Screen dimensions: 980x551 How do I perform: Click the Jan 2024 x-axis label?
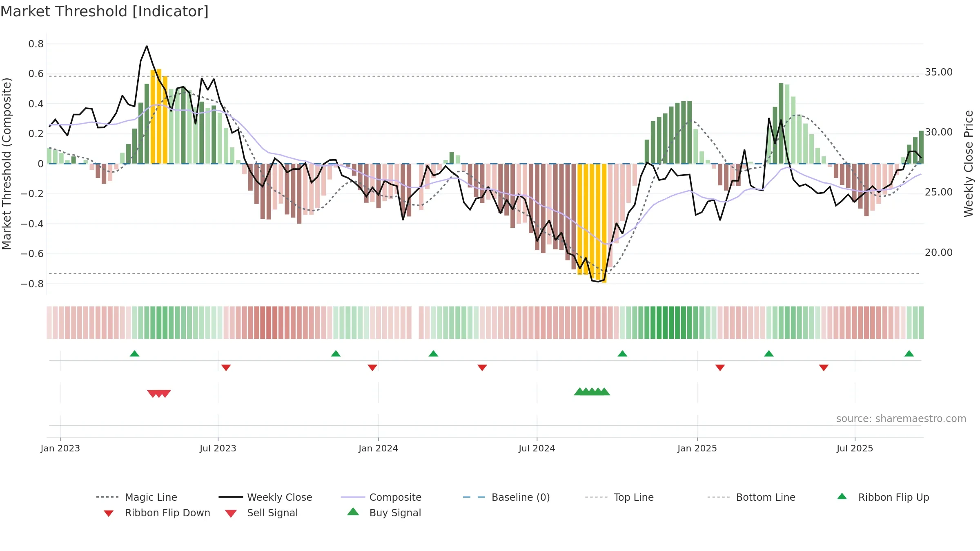point(378,448)
